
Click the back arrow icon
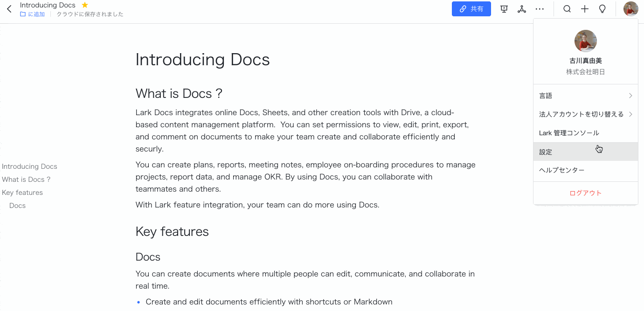coord(9,9)
